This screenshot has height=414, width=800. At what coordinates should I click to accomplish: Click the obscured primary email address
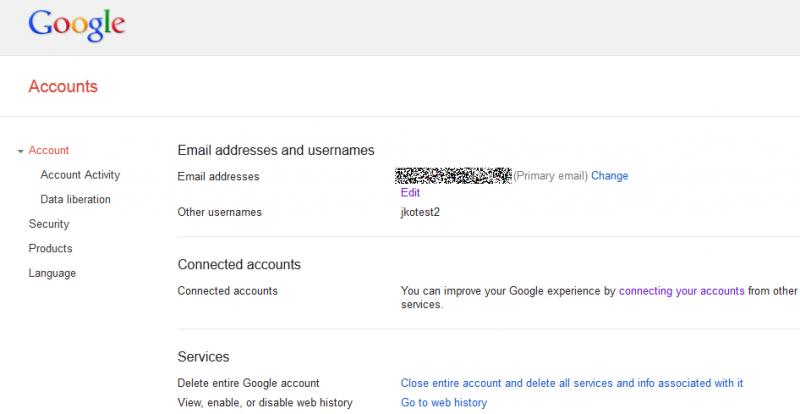coord(455,176)
